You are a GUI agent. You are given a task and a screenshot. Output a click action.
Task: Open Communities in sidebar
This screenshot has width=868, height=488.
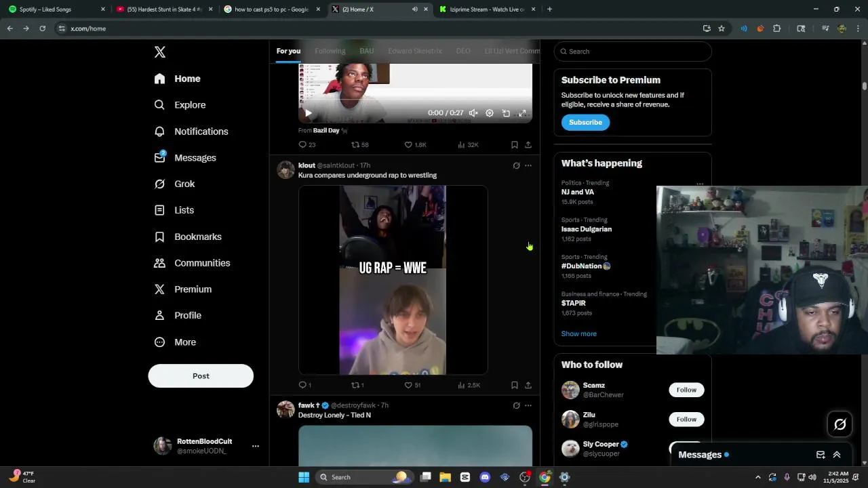(192, 263)
